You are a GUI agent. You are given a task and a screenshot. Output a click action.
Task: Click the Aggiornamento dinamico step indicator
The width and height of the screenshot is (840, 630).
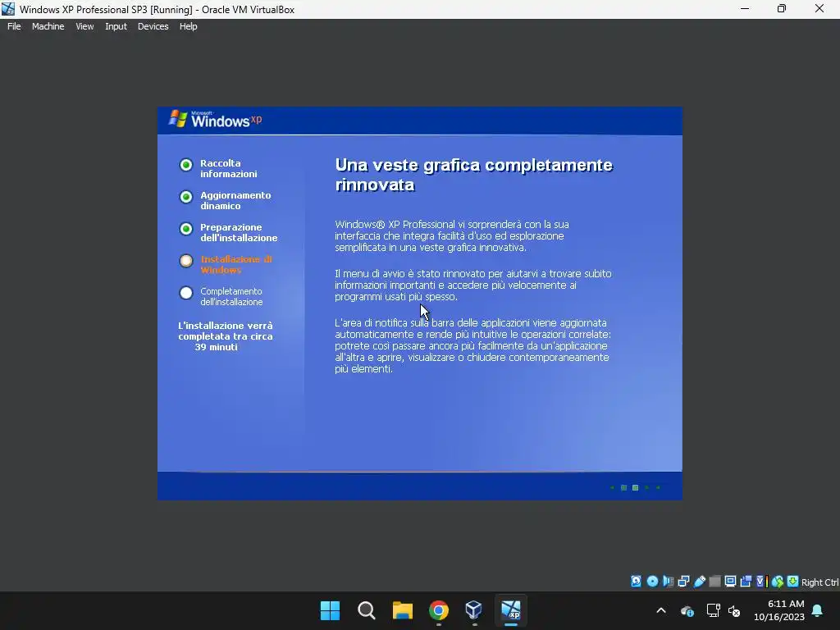click(x=186, y=197)
